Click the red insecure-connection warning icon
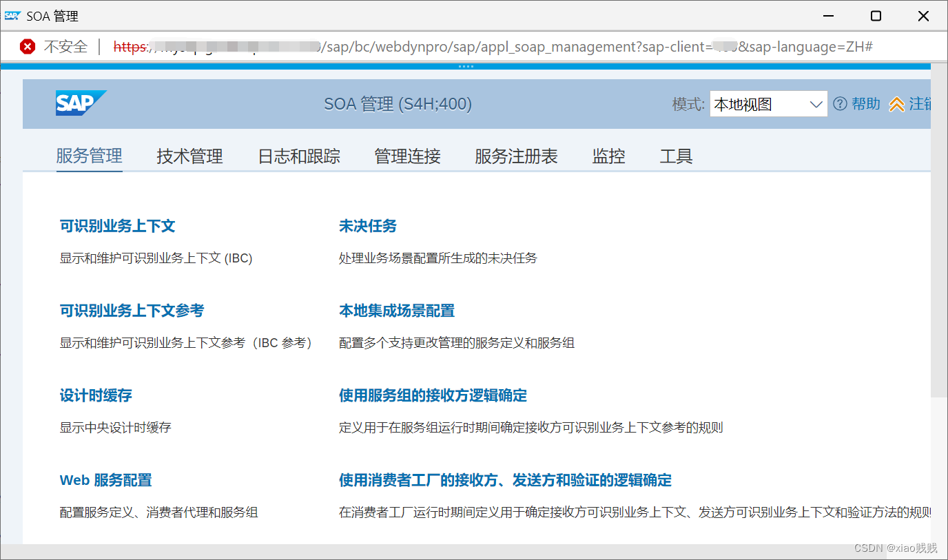 [28, 47]
